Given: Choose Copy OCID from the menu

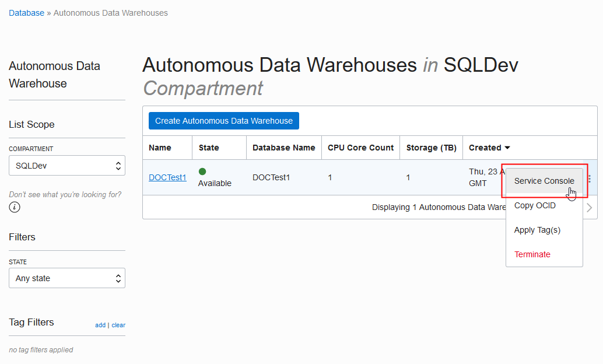Looking at the screenshot, I should (x=535, y=205).
